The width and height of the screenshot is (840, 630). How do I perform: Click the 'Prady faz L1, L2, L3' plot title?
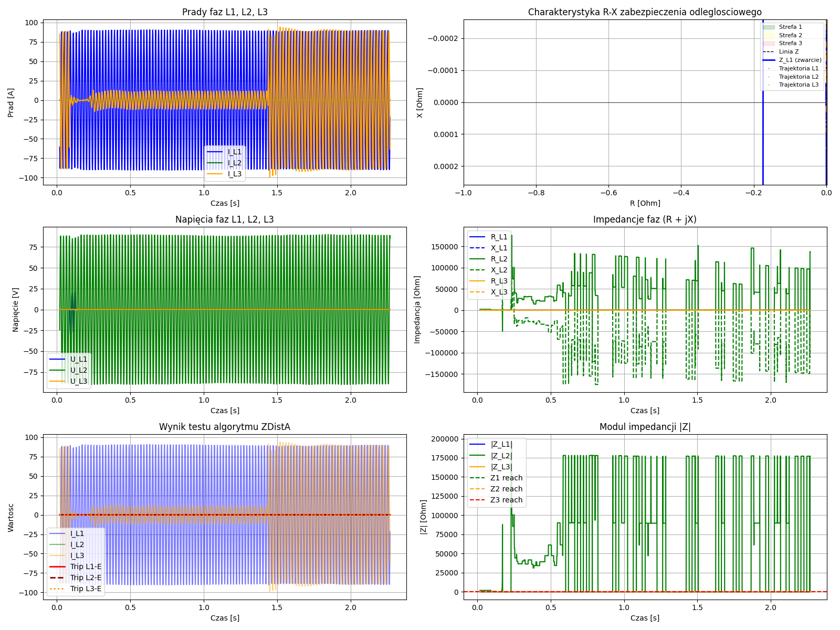pyautogui.click(x=225, y=12)
